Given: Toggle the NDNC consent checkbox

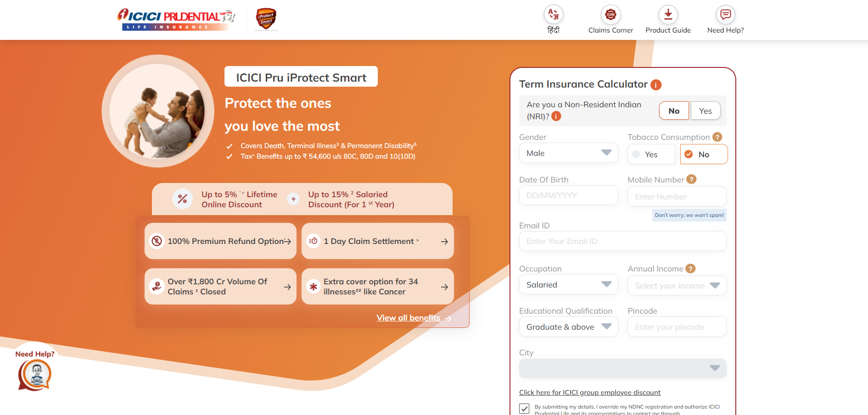Looking at the screenshot, I should [x=524, y=409].
